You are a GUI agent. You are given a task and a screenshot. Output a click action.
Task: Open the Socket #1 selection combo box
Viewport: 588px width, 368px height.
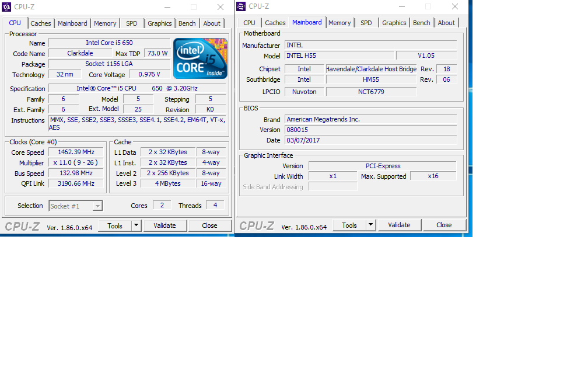[75, 206]
